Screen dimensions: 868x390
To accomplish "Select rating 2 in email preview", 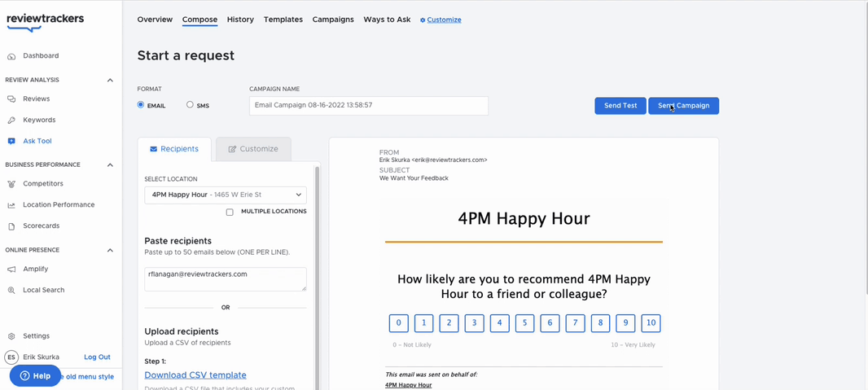I will (x=449, y=323).
